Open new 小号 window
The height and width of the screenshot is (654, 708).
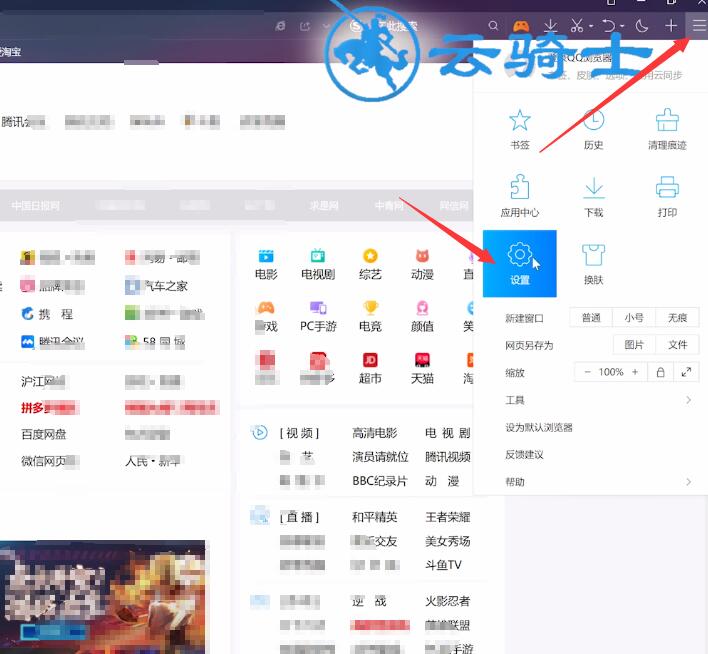click(x=634, y=318)
